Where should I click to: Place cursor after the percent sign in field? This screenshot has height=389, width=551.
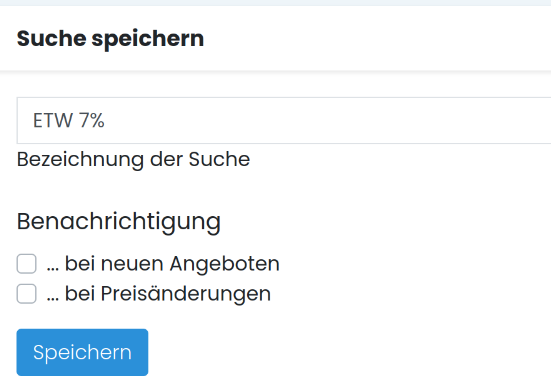click(x=106, y=121)
